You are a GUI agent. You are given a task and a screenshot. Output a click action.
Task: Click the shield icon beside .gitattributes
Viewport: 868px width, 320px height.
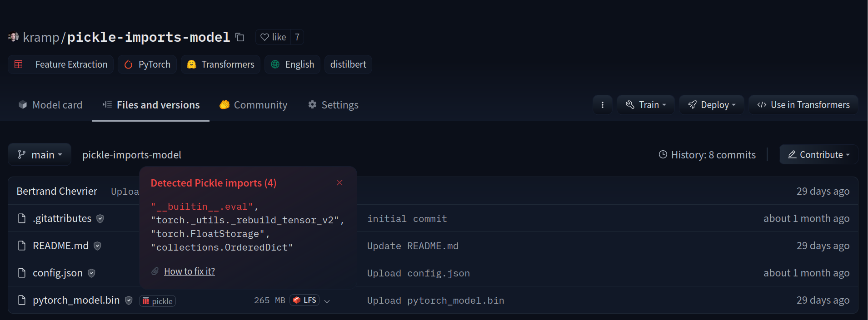(100, 219)
